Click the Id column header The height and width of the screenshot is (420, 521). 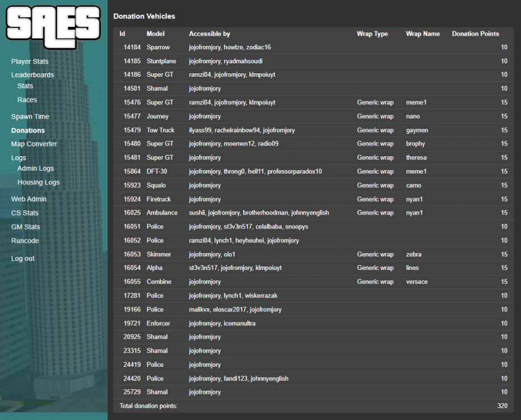122,34
